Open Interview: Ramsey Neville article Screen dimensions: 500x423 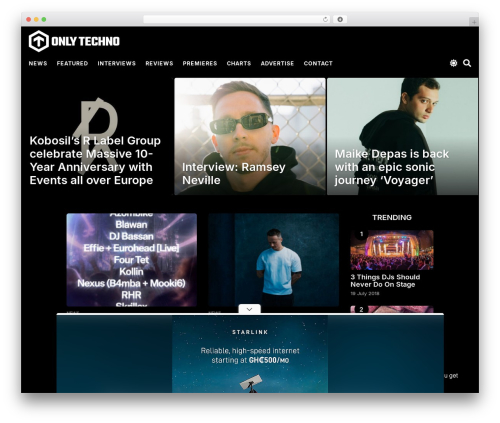point(234,173)
